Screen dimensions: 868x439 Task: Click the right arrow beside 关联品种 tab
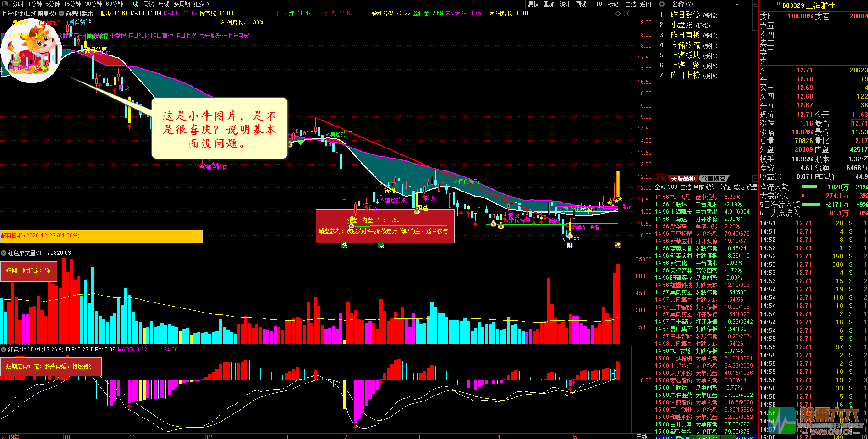coord(664,179)
